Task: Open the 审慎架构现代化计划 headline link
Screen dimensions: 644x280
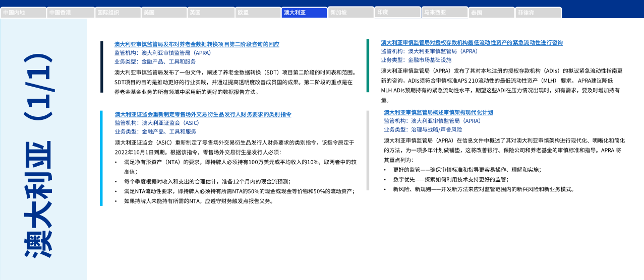Action: tap(438, 112)
